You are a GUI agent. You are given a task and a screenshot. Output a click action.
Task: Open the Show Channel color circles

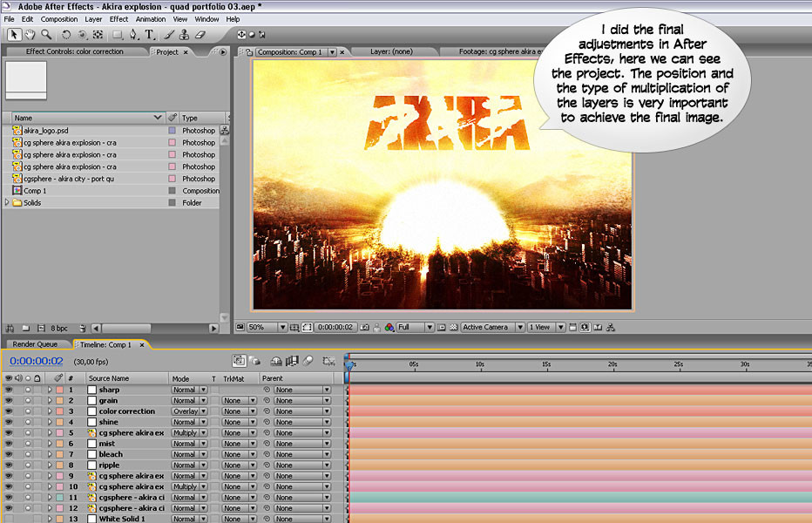pyautogui.click(x=389, y=328)
